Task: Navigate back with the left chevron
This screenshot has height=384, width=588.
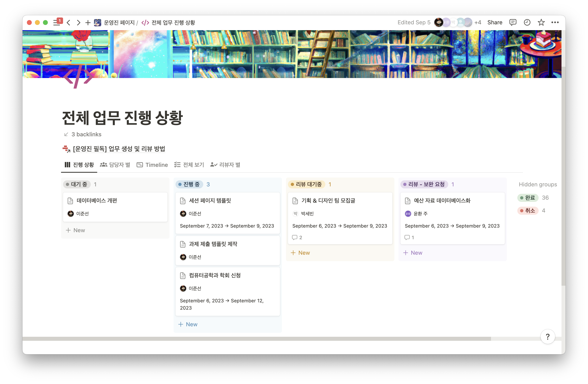Action: [68, 22]
